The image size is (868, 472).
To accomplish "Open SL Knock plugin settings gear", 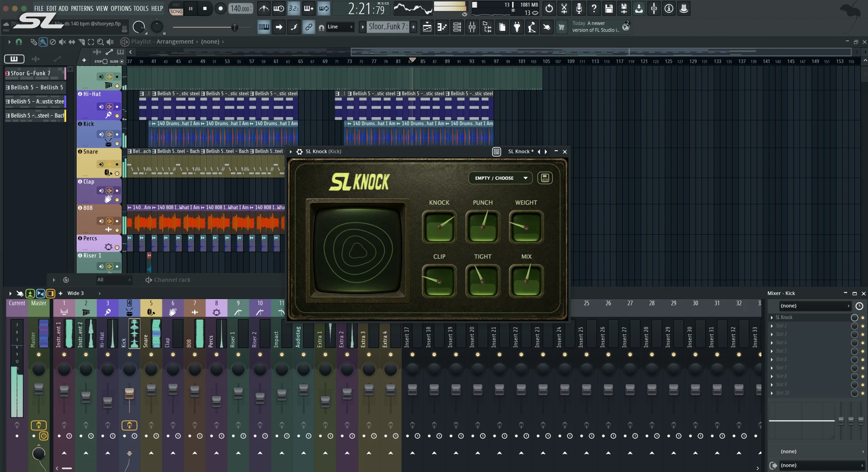I will (x=299, y=152).
